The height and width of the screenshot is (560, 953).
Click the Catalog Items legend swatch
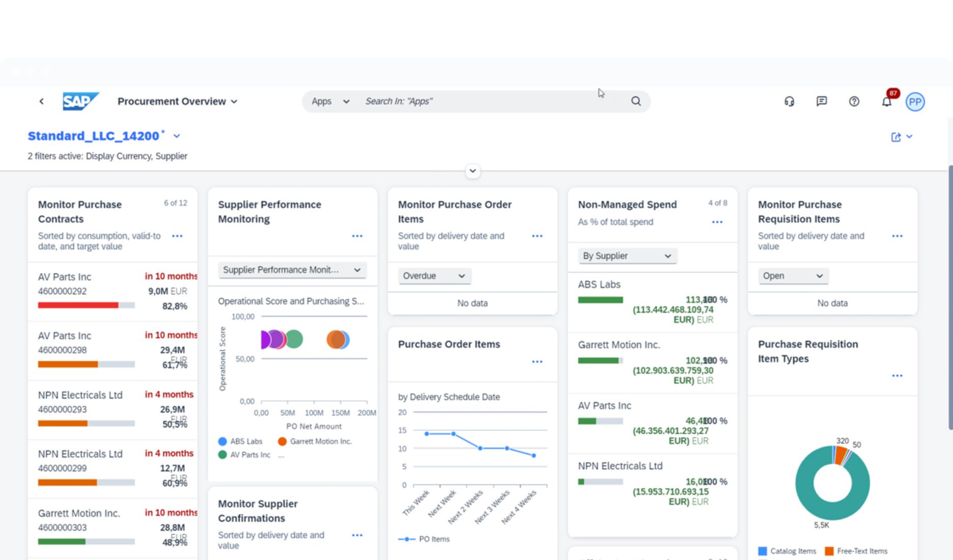[762, 551]
